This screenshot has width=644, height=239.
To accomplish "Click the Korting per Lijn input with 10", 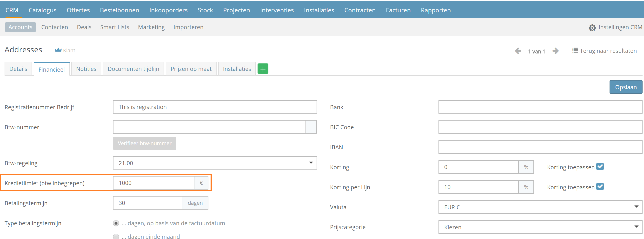I will coord(478,187).
